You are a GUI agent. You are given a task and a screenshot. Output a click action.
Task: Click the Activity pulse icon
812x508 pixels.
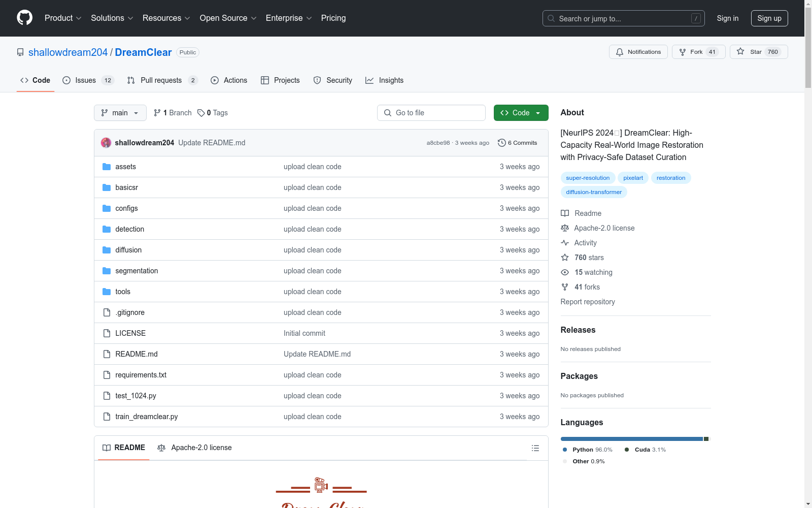[565, 243]
